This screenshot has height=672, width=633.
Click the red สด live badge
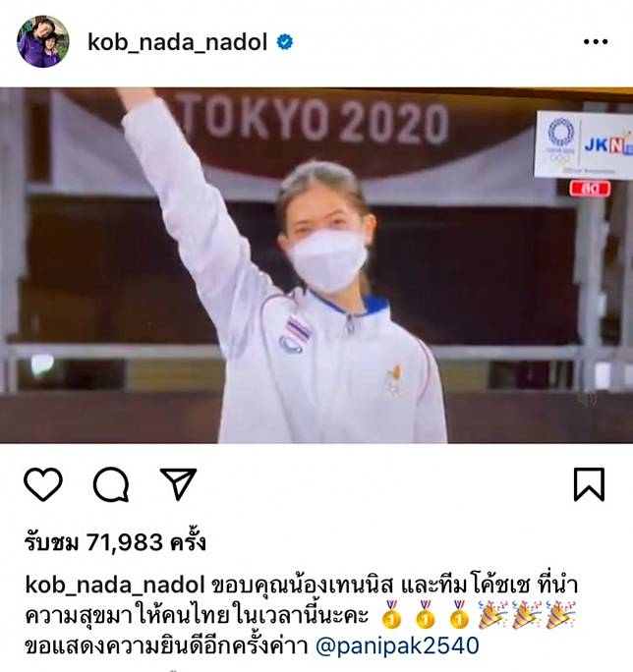point(590,189)
